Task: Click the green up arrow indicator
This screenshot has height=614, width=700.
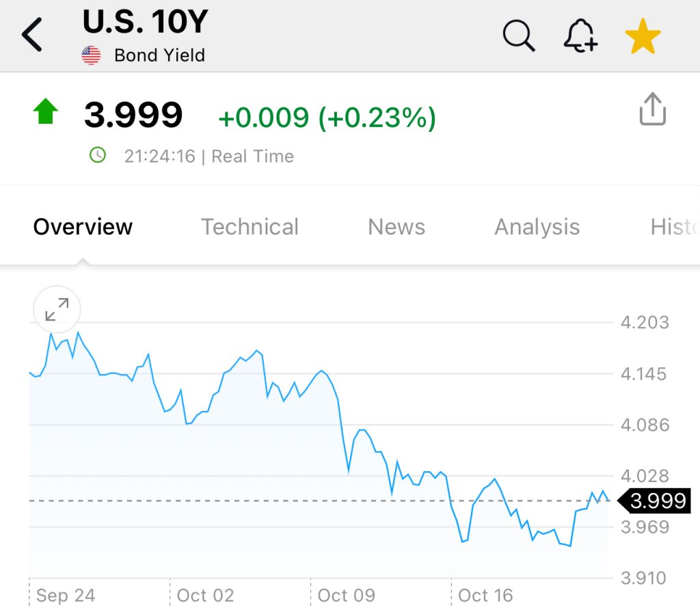Action: click(x=46, y=111)
